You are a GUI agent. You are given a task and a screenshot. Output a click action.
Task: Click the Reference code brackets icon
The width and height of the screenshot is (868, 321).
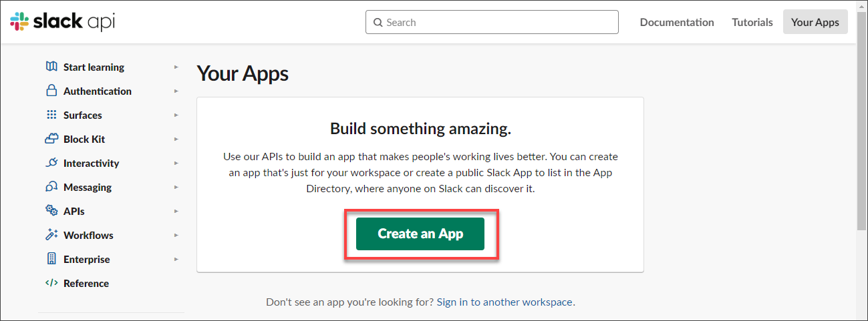coord(51,283)
